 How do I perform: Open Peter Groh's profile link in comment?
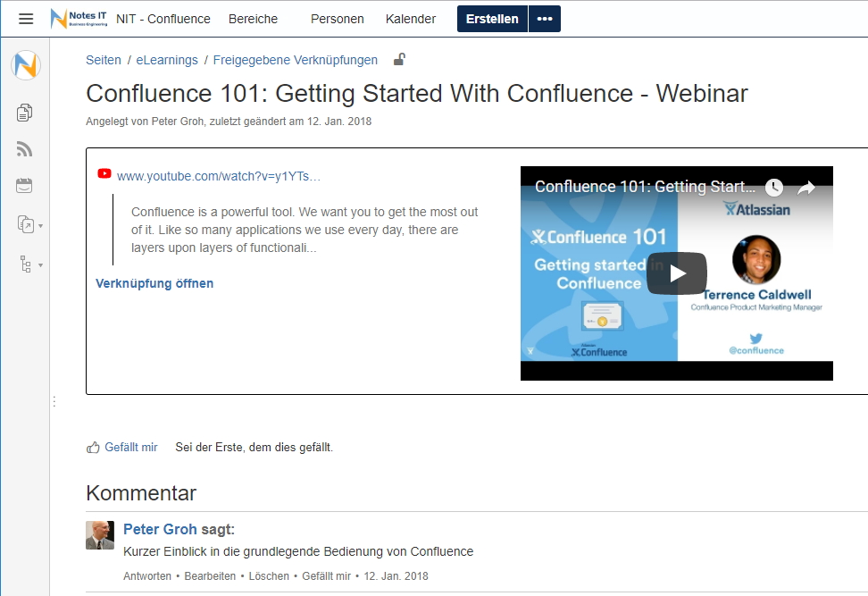pos(160,530)
